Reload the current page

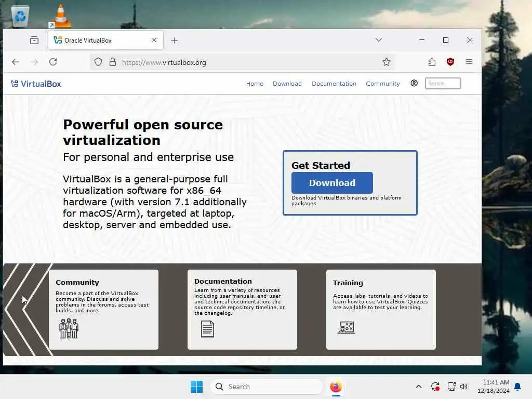coord(53,62)
